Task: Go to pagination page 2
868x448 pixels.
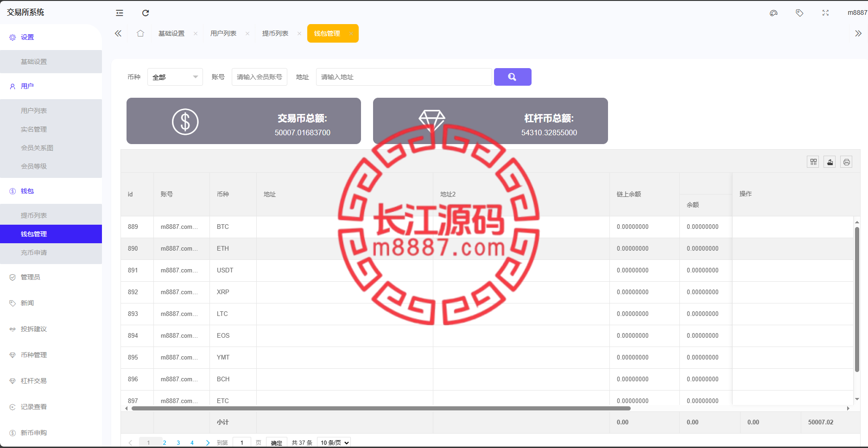Action: click(x=165, y=442)
